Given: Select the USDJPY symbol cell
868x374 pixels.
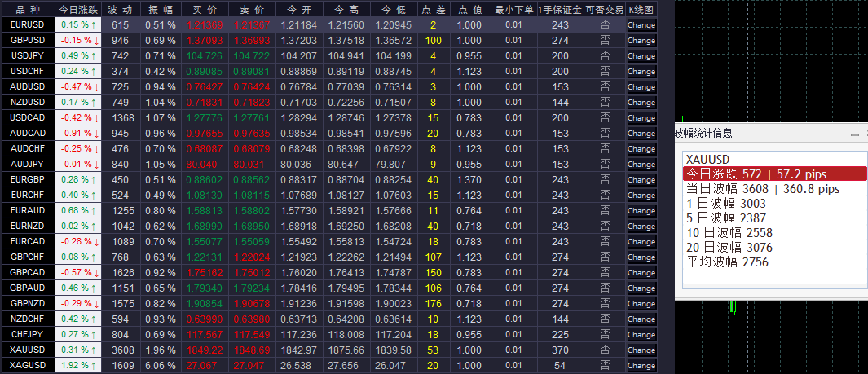Looking at the screenshot, I should tap(28, 56).
